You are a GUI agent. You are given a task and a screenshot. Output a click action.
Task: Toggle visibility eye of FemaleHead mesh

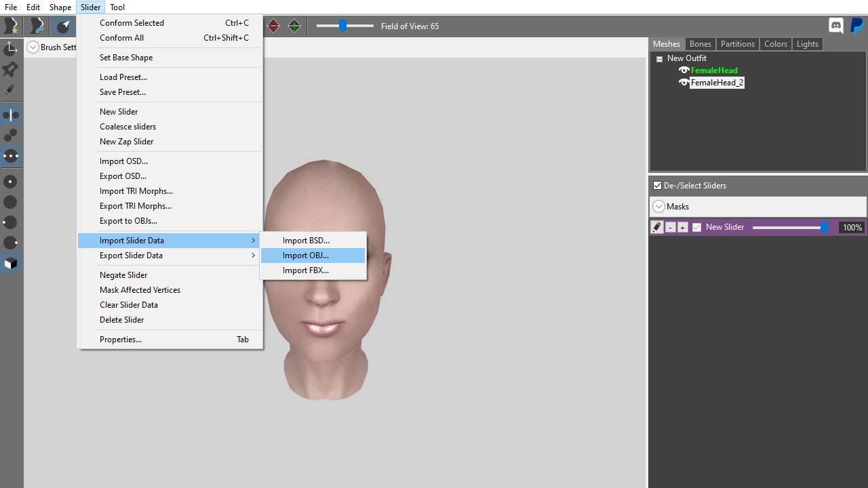(684, 70)
